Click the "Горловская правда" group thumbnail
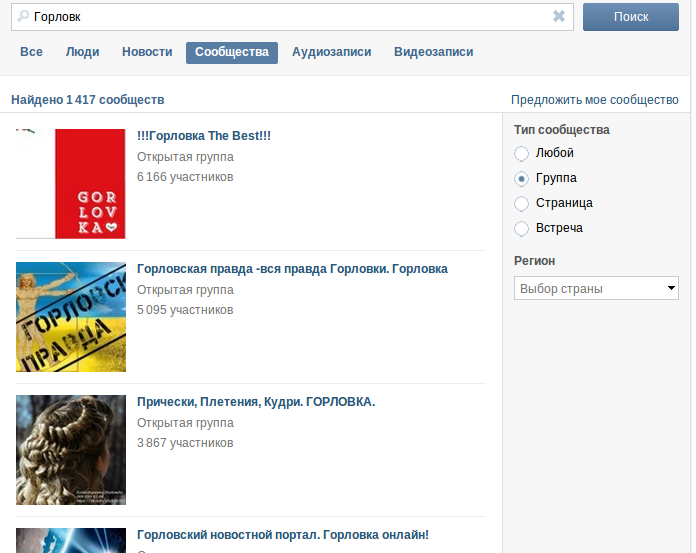 coord(71,317)
